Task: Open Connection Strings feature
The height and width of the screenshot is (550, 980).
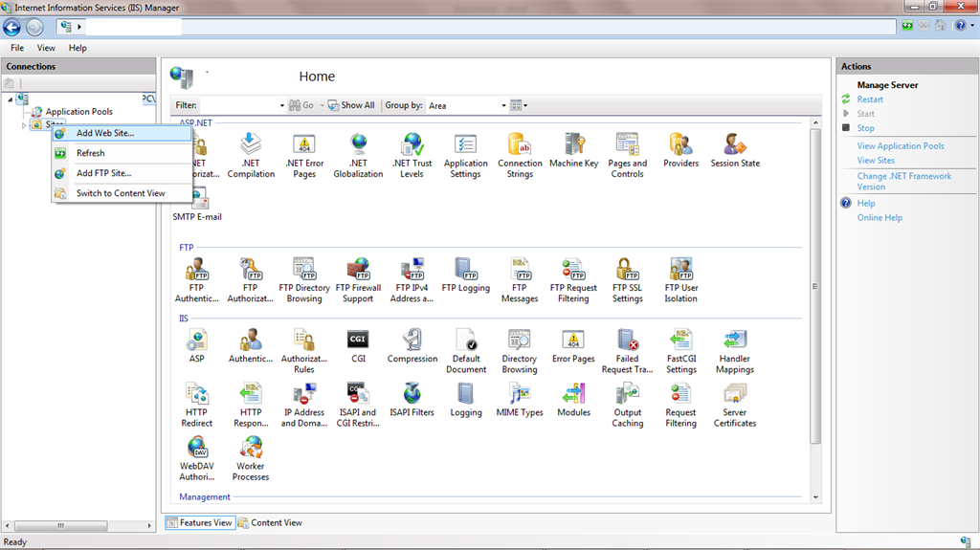Action: 520,156
